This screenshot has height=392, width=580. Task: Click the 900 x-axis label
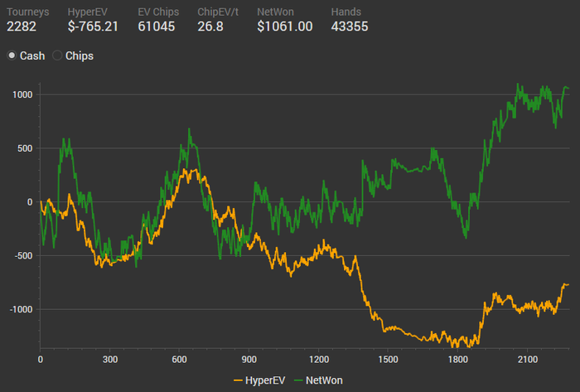tap(249, 360)
